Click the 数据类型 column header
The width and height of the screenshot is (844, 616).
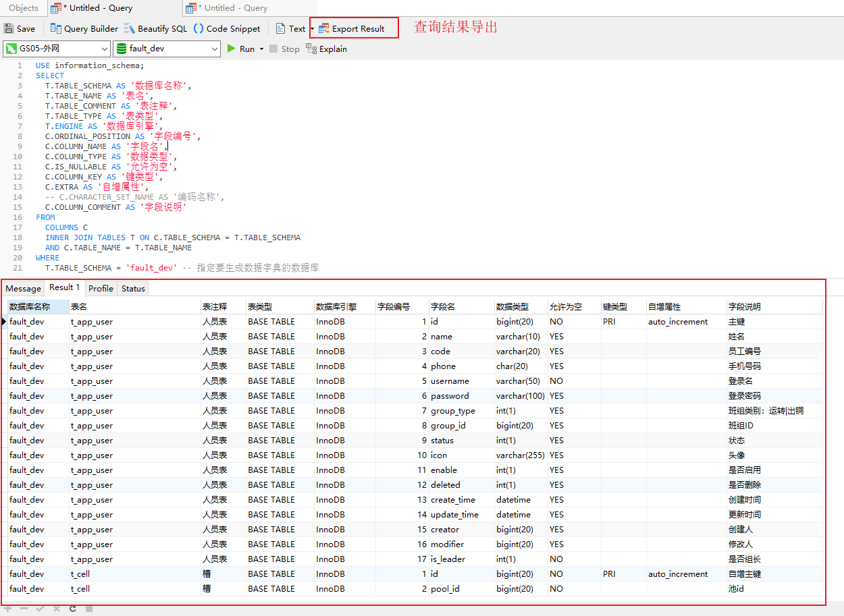coord(521,306)
